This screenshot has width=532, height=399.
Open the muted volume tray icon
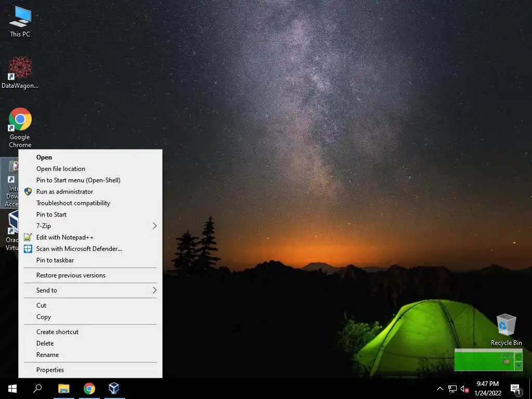464,389
